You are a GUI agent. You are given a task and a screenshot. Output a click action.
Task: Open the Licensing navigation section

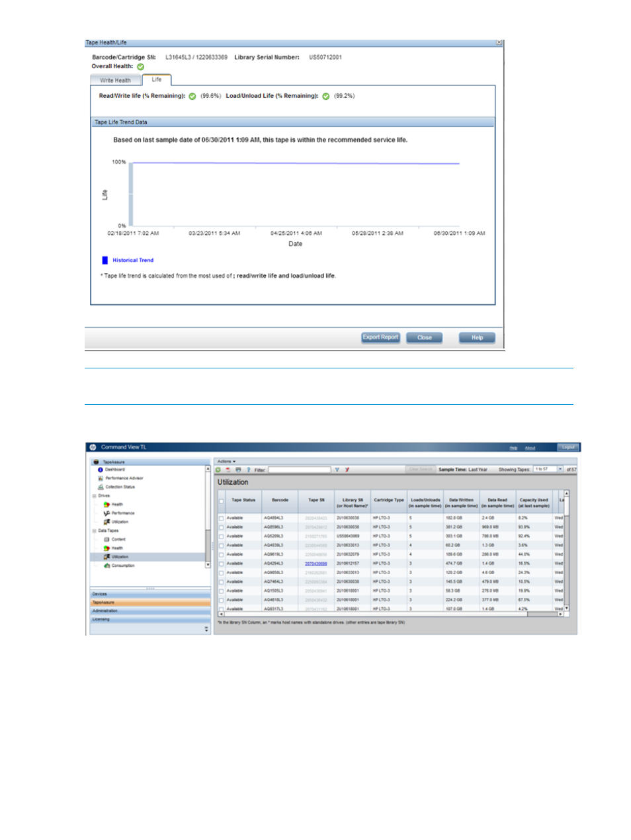(150, 620)
